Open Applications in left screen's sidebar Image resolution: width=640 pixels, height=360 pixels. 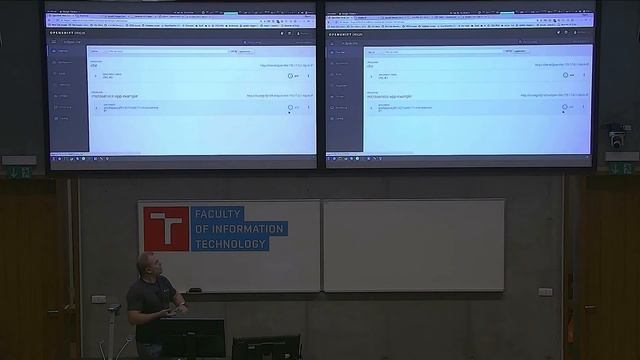point(62,62)
